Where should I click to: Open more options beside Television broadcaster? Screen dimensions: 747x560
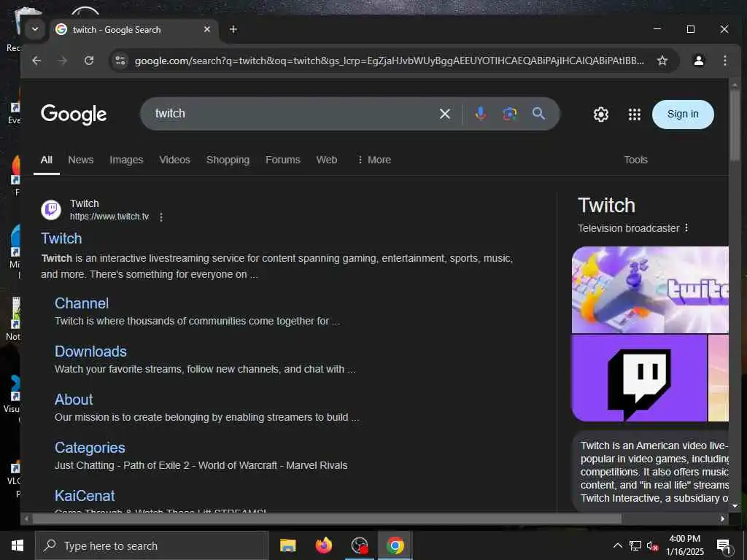[x=686, y=228]
